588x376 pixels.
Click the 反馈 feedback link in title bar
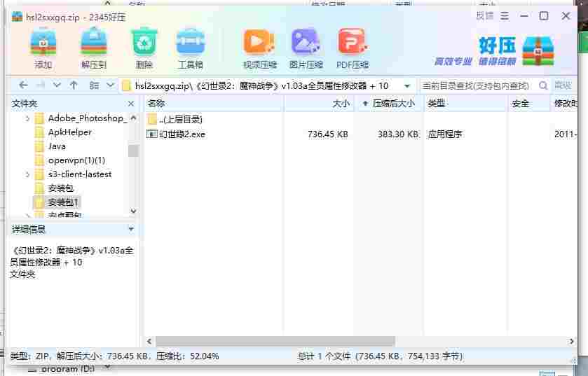[485, 16]
